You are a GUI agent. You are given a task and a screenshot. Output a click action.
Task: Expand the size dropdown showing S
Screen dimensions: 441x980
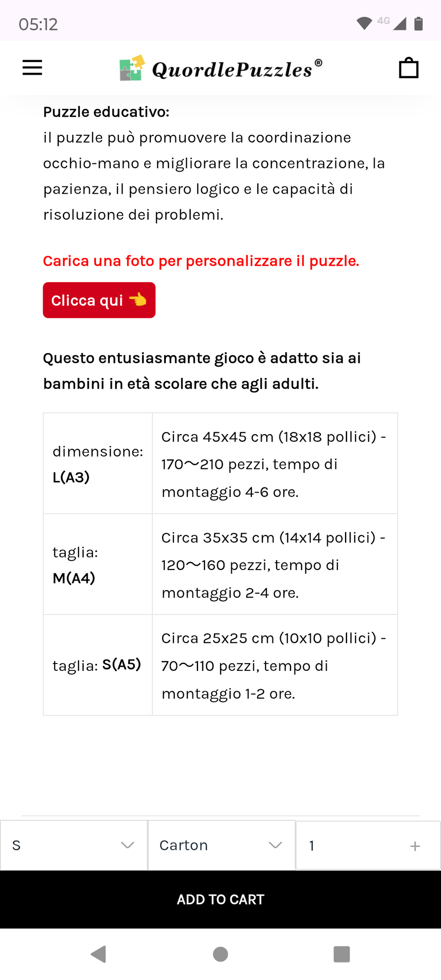[74, 845]
